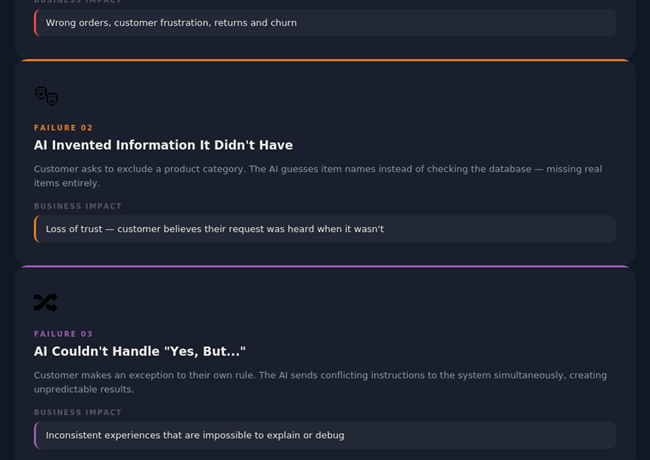Image resolution: width=650 pixels, height=460 pixels.
Task: Click heading "AI Invented Information It Didn't Have"
Action: [163, 146]
